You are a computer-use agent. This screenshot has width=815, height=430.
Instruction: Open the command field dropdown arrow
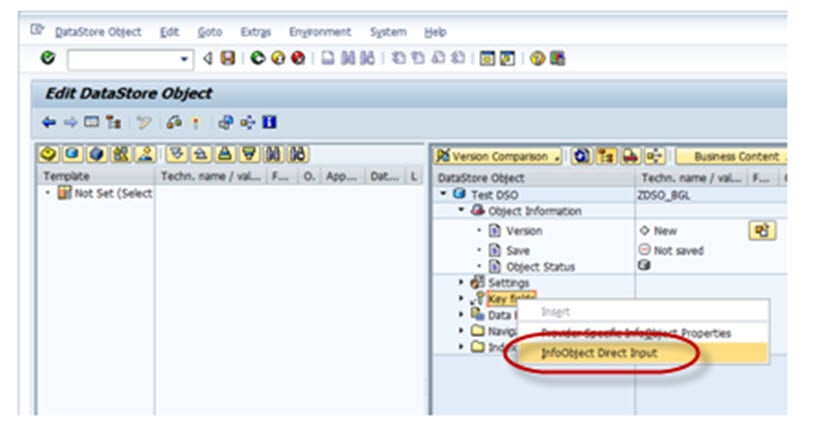point(184,59)
